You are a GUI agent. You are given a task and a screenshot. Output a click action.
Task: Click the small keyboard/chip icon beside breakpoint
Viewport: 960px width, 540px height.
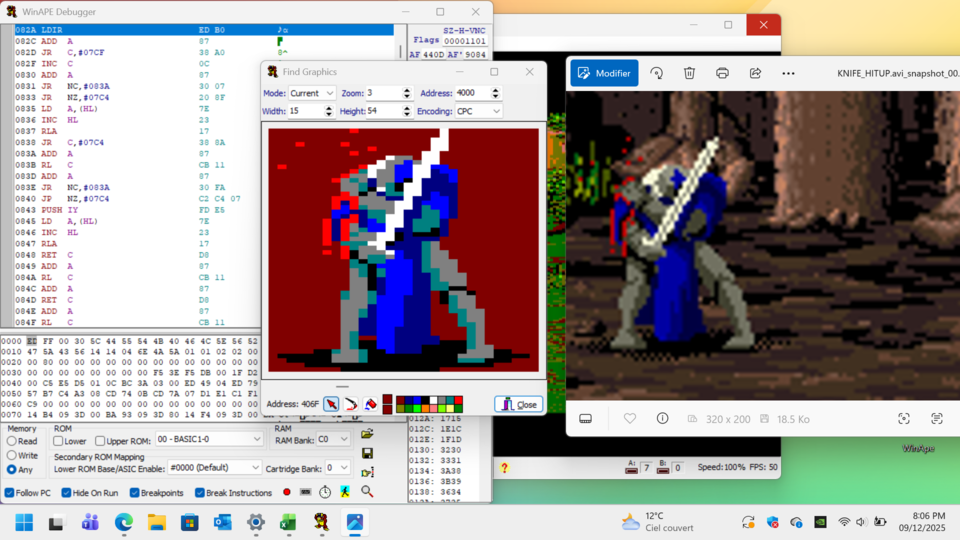click(x=306, y=492)
